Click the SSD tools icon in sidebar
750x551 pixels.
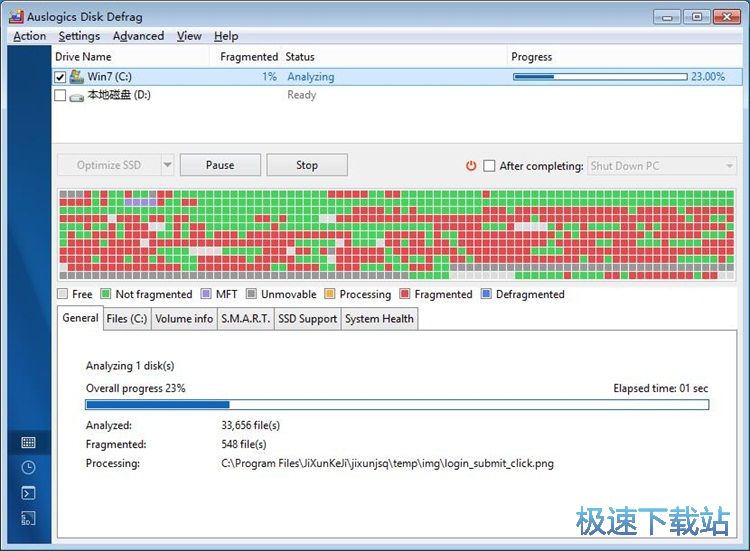[x=28, y=518]
